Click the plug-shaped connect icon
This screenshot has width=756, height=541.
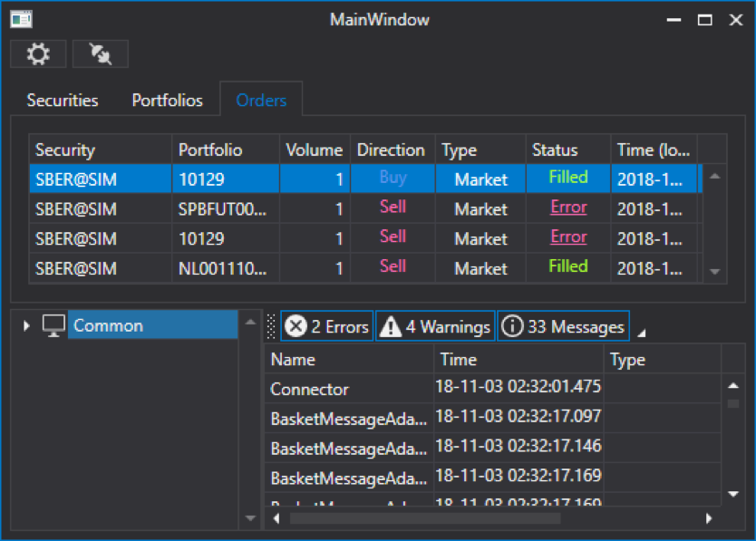point(100,53)
